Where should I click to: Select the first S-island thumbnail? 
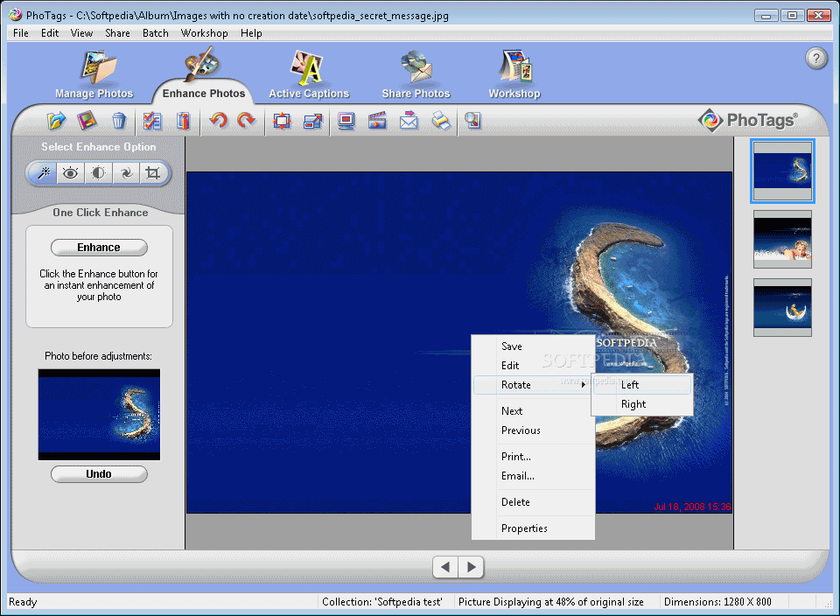[782, 171]
